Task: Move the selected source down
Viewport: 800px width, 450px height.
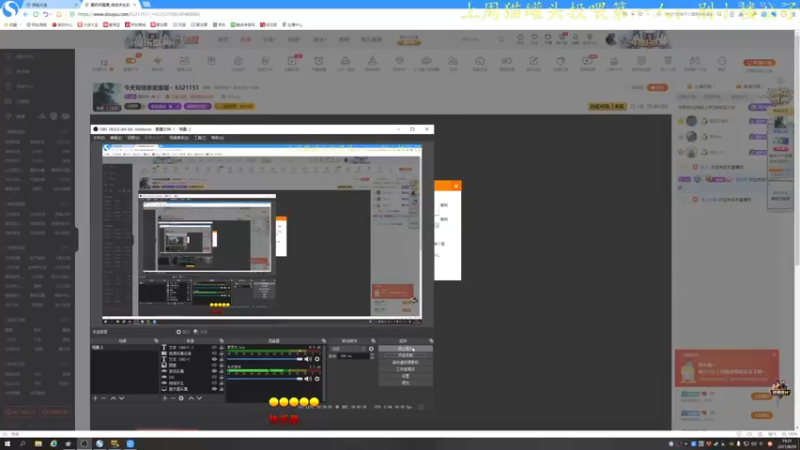Action: pyautogui.click(x=199, y=398)
